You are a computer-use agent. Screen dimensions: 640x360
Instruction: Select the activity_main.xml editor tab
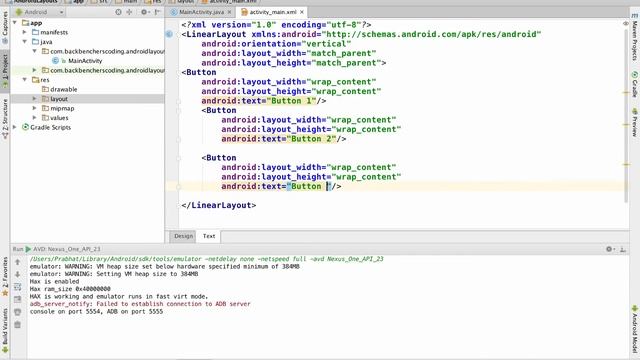pyautogui.click(x=272, y=12)
